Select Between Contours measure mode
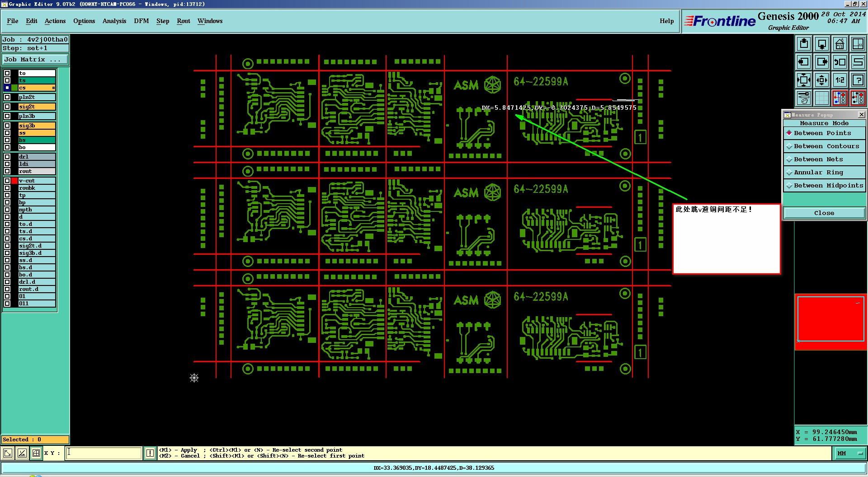 tap(824, 146)
